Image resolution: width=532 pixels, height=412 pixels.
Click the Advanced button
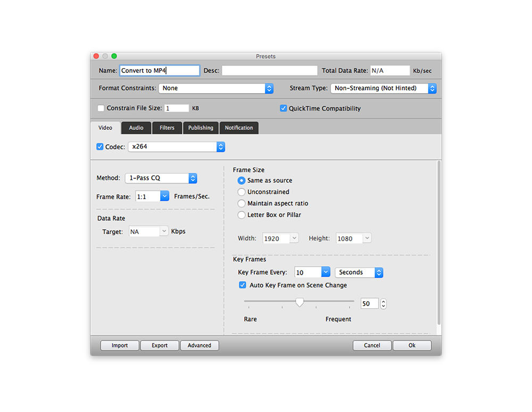[x=199, y=345]
